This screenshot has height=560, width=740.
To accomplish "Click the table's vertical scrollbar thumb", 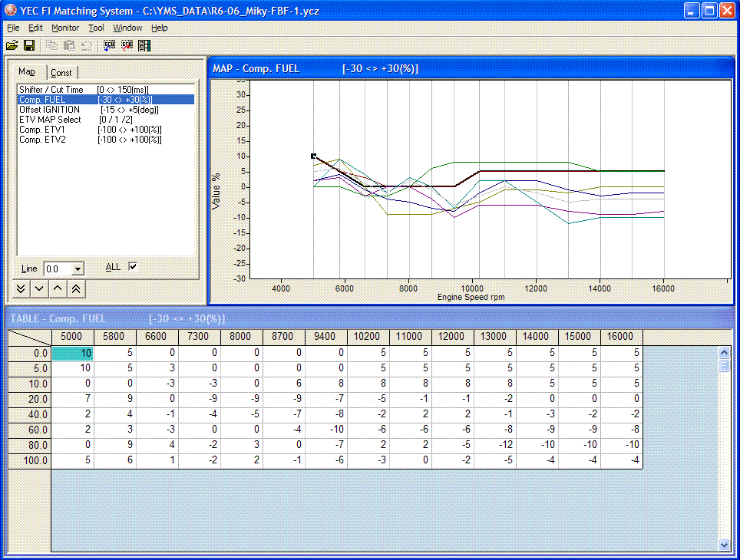I will (725, 365).
